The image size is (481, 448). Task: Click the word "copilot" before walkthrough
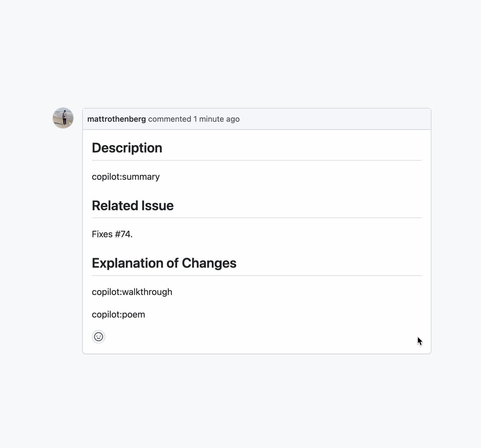106,292
